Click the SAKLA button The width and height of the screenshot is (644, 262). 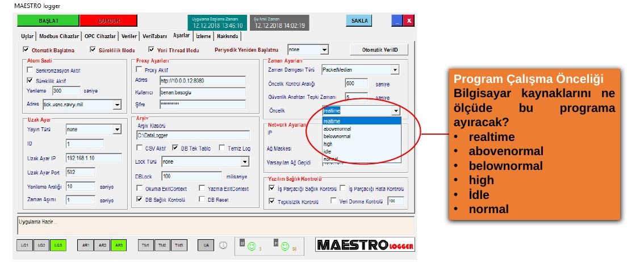(x=359, y=20)
